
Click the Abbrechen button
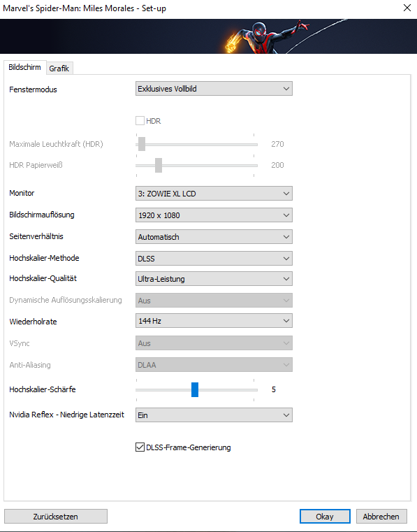coord(381,517)
